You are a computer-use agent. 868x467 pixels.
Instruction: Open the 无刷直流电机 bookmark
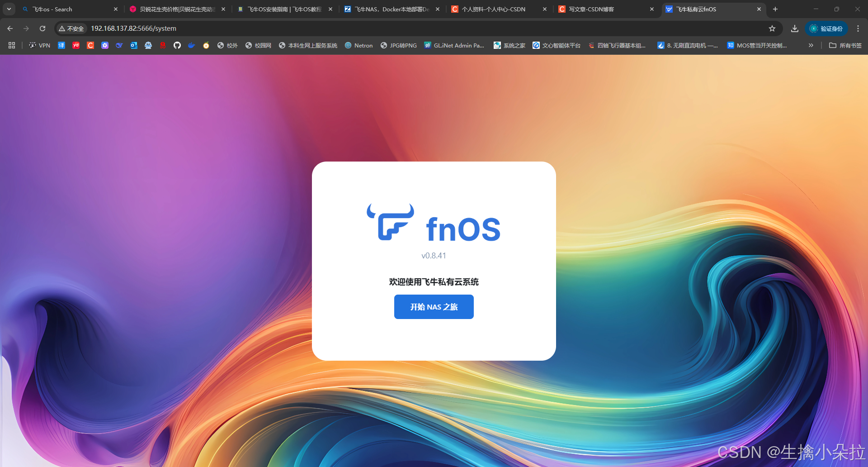688,45
